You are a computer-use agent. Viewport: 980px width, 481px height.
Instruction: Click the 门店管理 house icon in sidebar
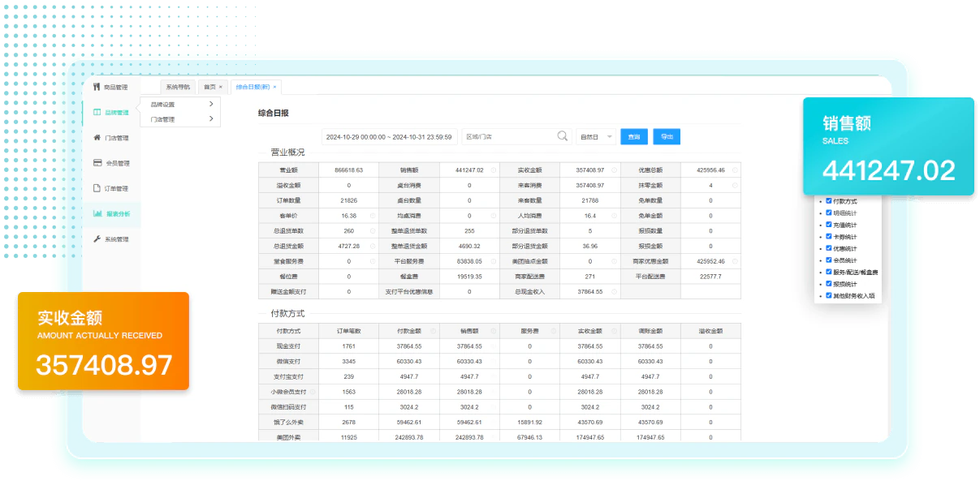coord(97,138)
